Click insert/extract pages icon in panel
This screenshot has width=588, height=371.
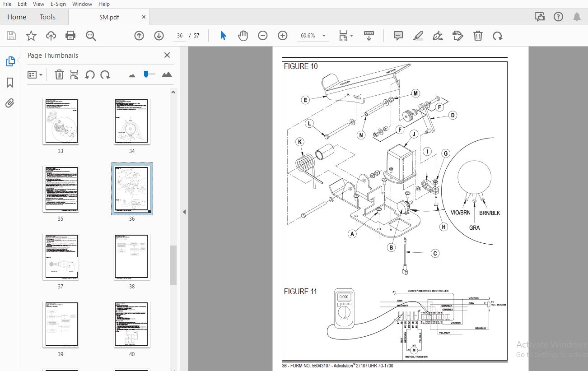(75, 74)
